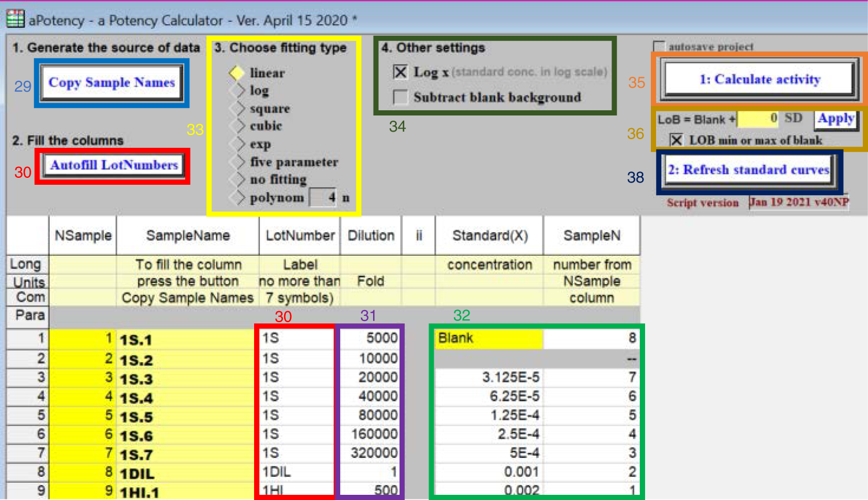The width and height of the screenshot is (868, 500).
Task: Click the Autofill LotNumbers button
Action: click(x=114, y=165)
